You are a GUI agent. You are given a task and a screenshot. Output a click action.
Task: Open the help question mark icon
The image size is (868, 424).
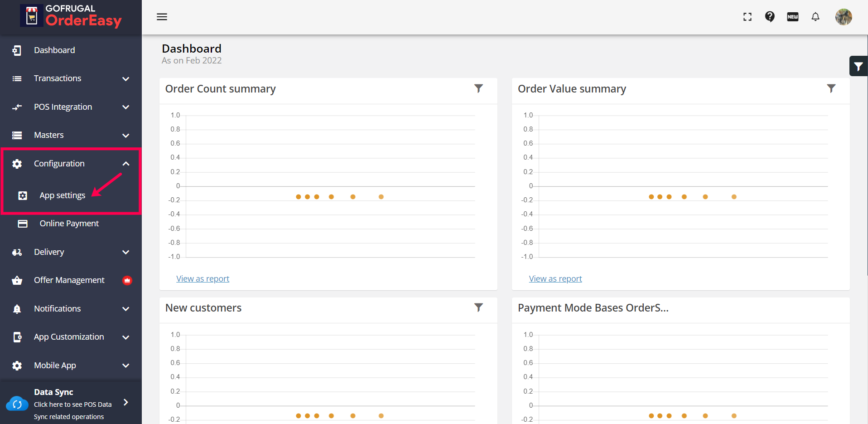click(770, 17)
